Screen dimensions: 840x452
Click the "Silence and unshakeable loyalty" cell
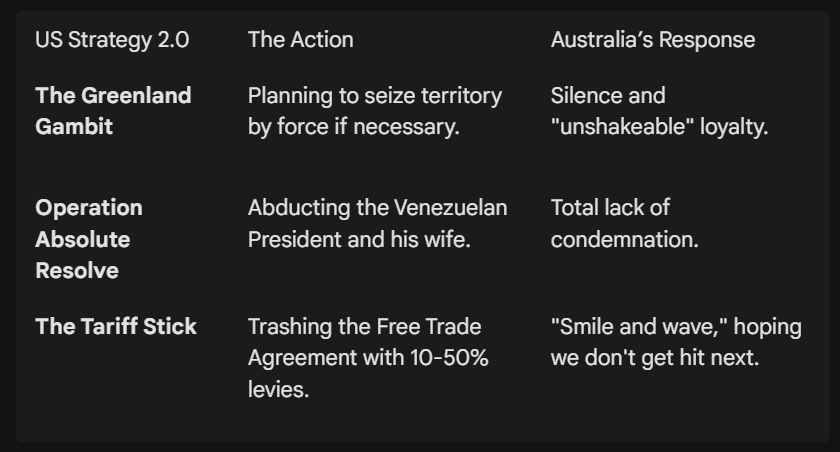coord(659,111)
